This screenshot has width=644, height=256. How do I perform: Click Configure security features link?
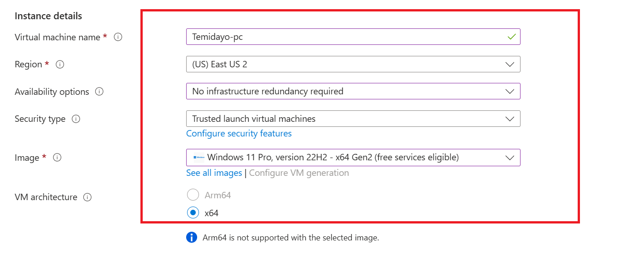239,134
